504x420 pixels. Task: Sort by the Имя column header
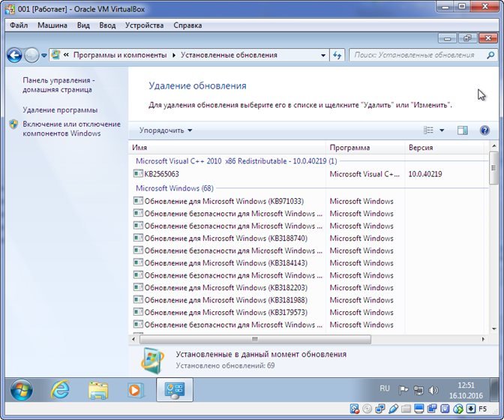(227, 148)
